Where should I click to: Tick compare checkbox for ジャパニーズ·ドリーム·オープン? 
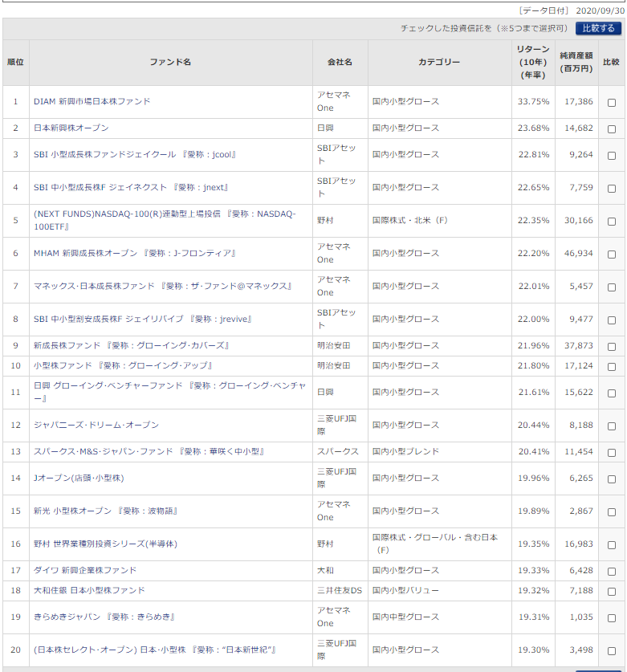[612, 426]
